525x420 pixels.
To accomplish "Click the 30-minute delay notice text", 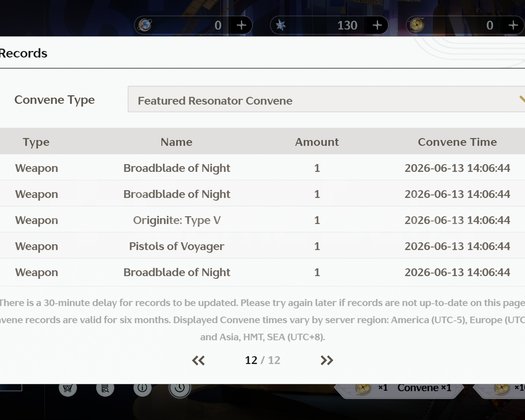I will click(262, 303).
